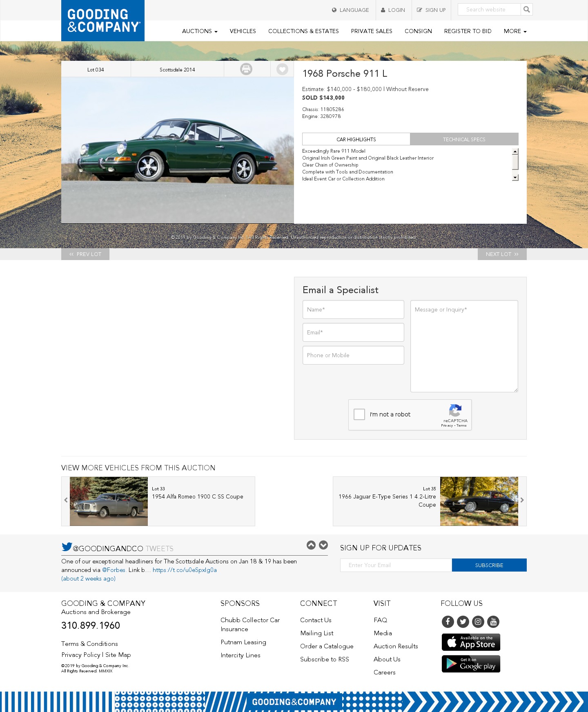Open the FAQ link
This screenshot has height=712, width=588.
pyautogui.click(x=381, y=620)
